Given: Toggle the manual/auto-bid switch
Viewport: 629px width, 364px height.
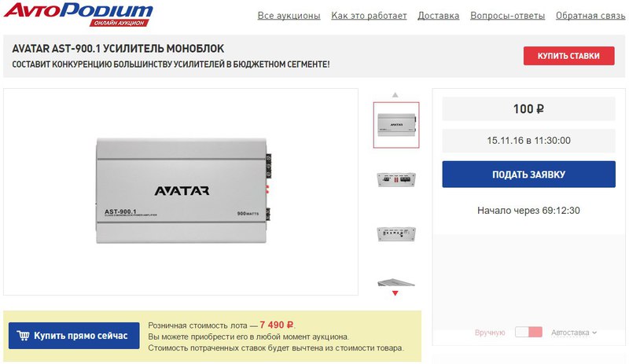Looking at the screenshot, I should coord(528,333).
